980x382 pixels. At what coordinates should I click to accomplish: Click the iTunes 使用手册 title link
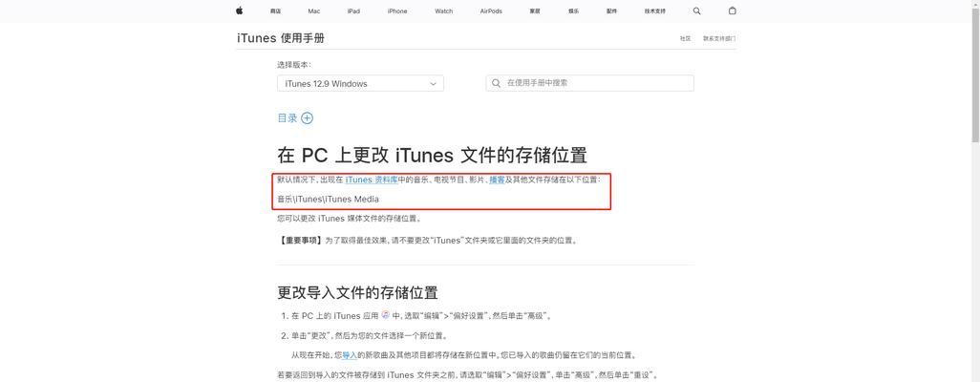[281, 39]
